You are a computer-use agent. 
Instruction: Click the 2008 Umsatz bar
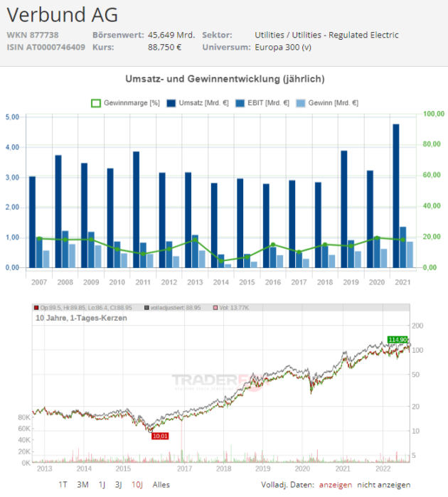58,211
